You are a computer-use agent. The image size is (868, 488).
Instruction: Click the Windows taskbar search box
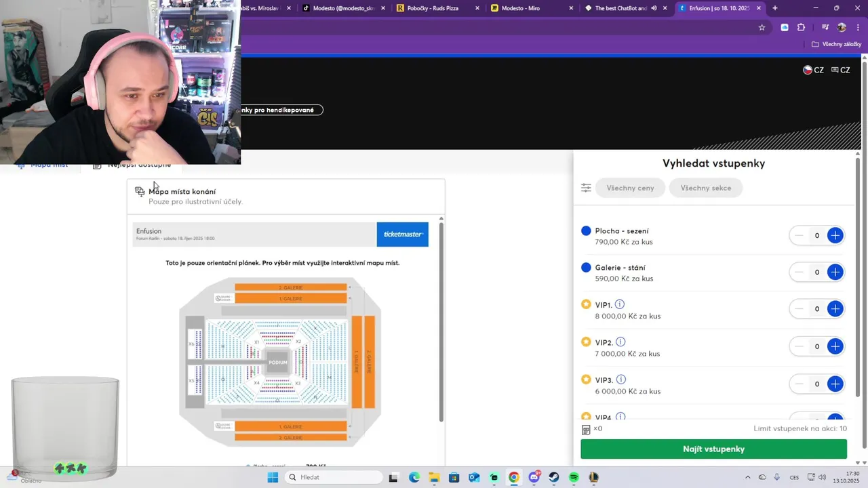pyautogui.click(x=332, y=477)
